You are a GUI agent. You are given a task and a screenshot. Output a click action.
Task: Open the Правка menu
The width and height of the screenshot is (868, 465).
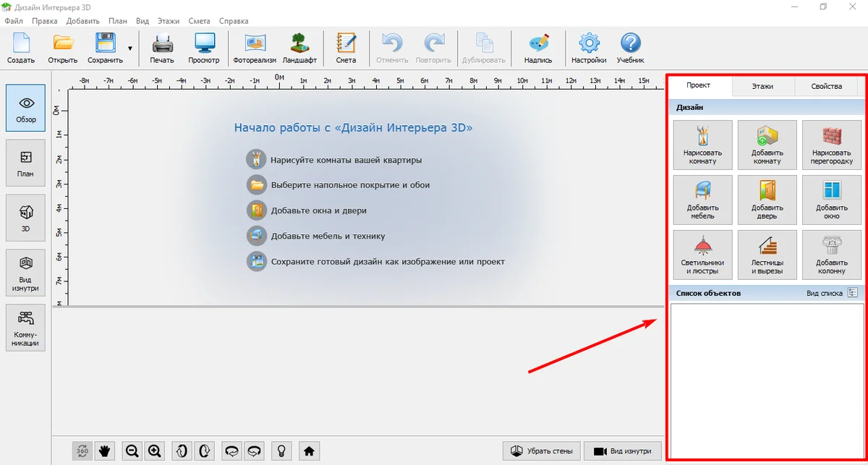tap(45, 21)
